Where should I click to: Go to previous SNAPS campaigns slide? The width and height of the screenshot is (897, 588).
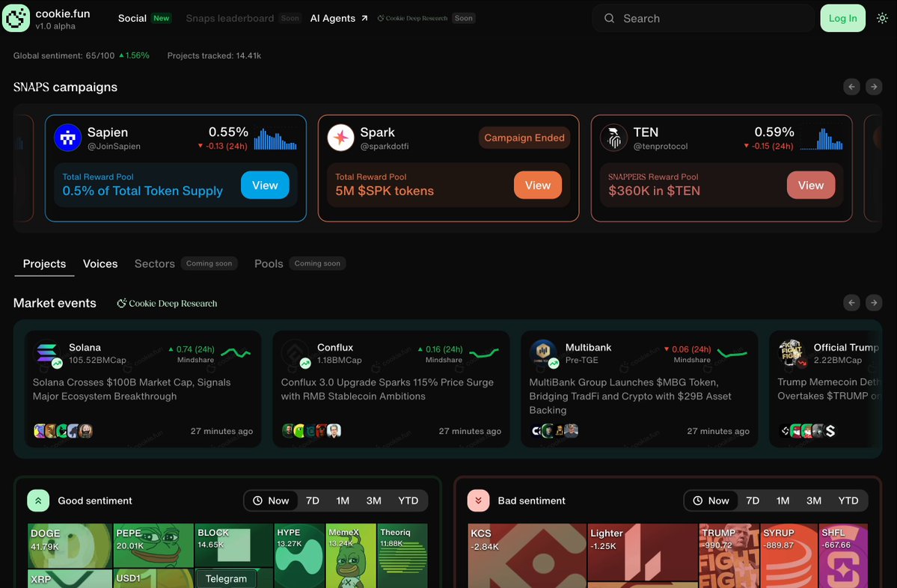[851, 87]
